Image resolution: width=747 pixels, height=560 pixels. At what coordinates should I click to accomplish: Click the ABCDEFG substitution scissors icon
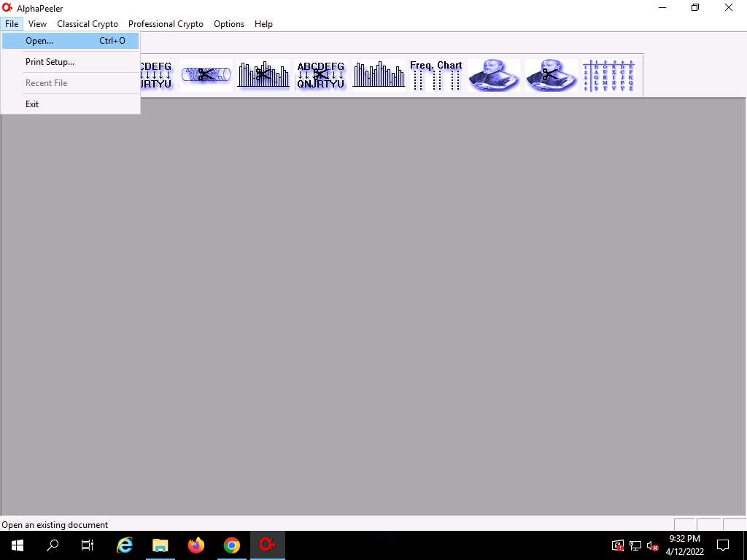[x=321, y=75]
